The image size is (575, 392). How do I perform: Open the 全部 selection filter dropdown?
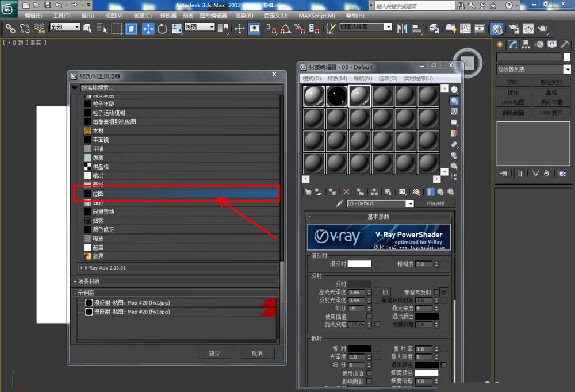65,27
